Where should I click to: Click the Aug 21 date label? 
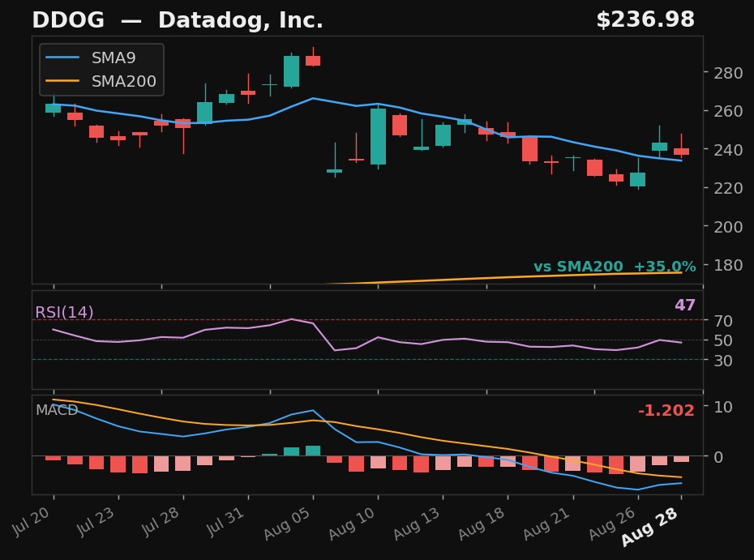coord(548,523)
